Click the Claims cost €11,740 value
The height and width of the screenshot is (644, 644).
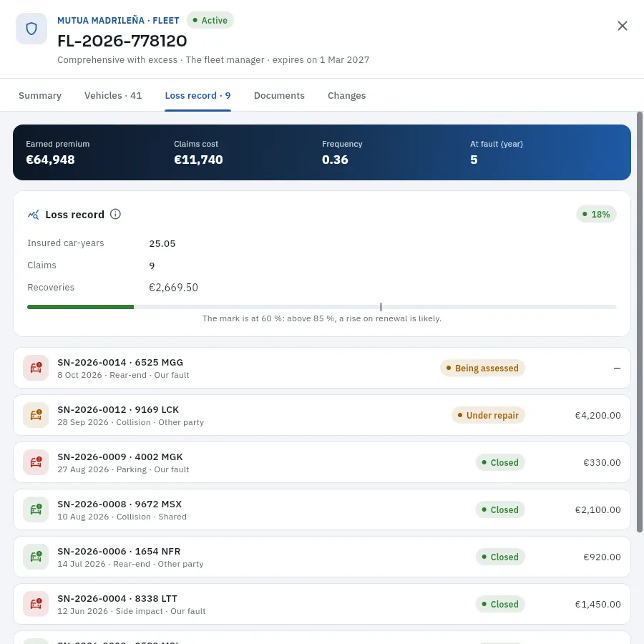[198, 160]
